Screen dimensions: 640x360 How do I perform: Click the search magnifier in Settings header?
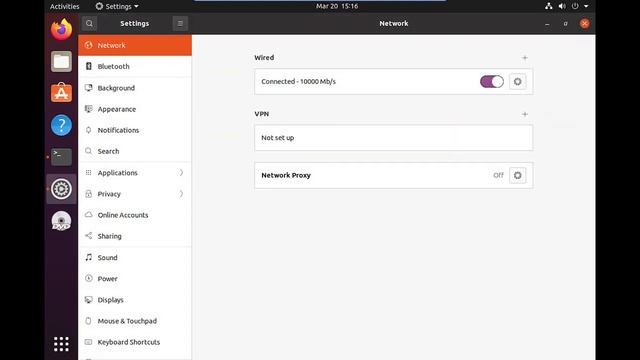(89, 24)
